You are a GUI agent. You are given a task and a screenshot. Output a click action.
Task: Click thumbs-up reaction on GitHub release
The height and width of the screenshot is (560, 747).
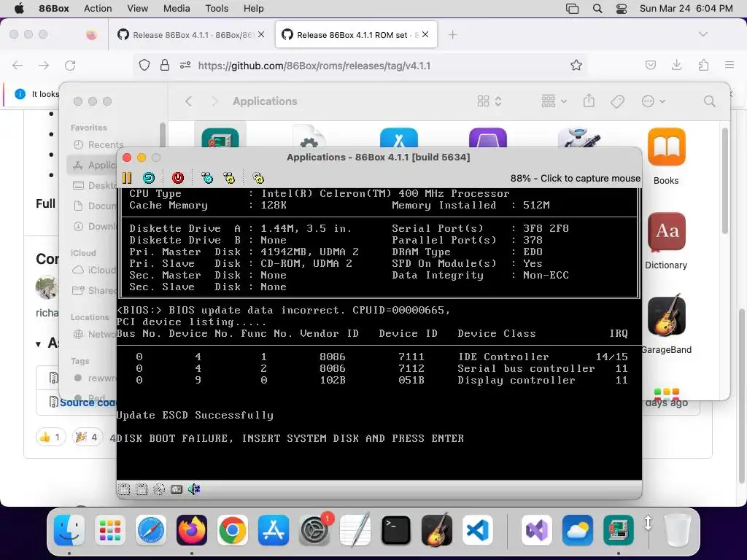pos(50,437)
